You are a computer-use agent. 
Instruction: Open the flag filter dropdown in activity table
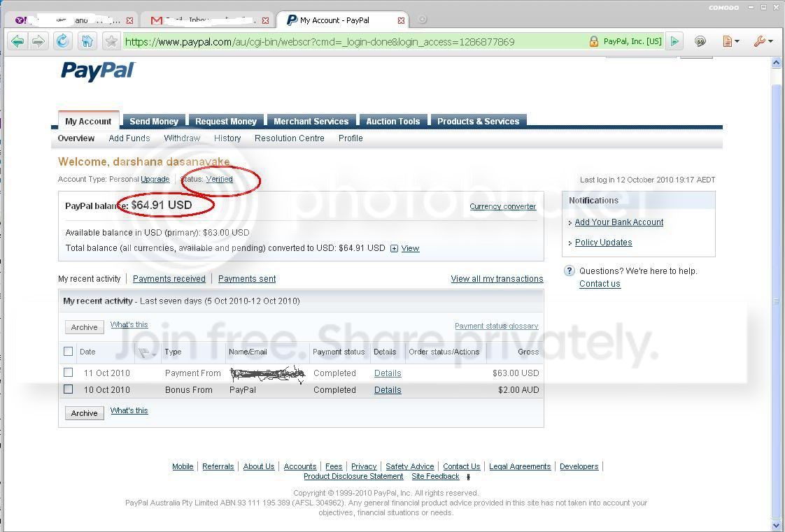pyautogui.click(x=147, y=353)
